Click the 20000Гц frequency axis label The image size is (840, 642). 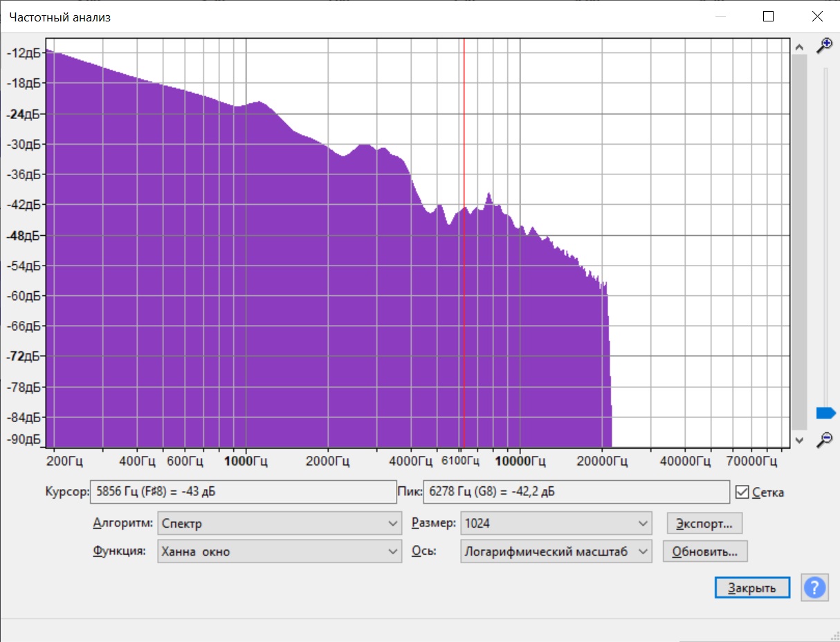[604, 461]
